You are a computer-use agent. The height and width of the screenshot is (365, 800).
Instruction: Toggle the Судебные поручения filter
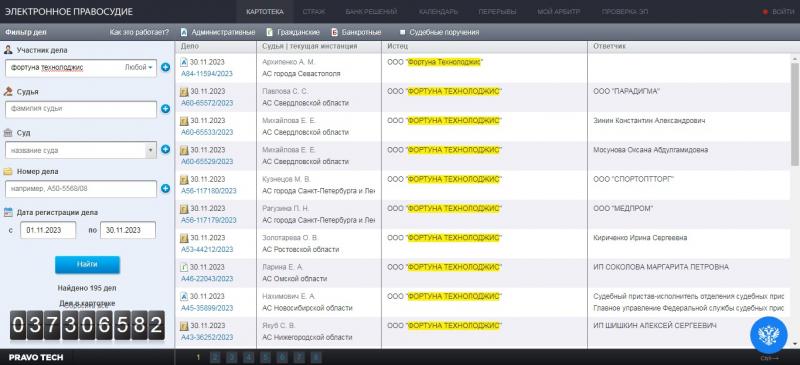pos(439,32)
